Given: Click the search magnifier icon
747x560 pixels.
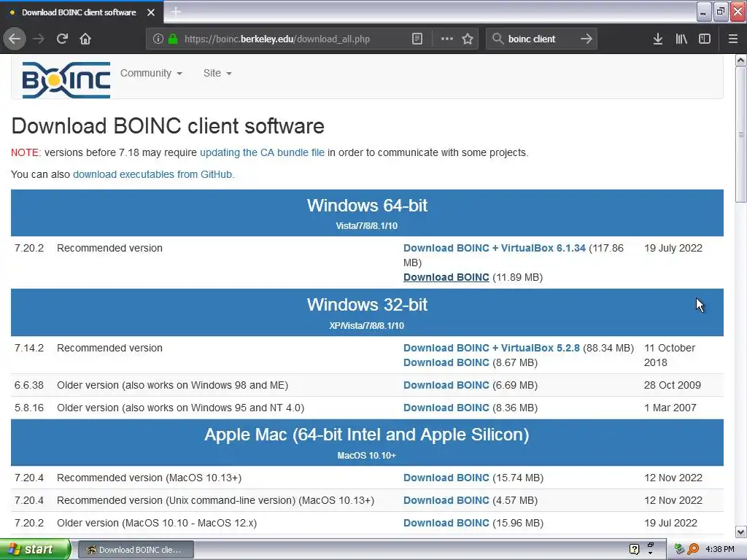Looking at the screenshot, I should click(498, 39).
